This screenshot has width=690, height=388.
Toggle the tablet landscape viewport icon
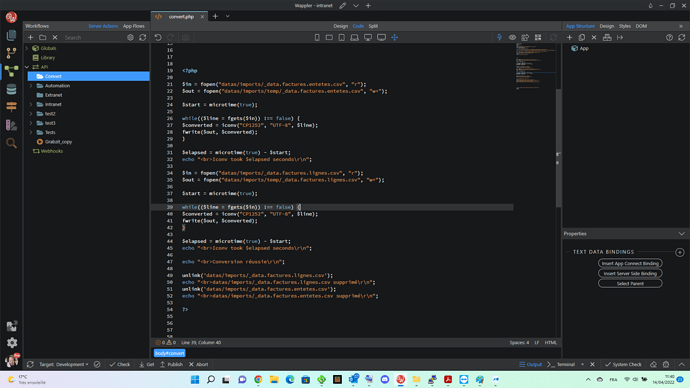click(329, 38)
